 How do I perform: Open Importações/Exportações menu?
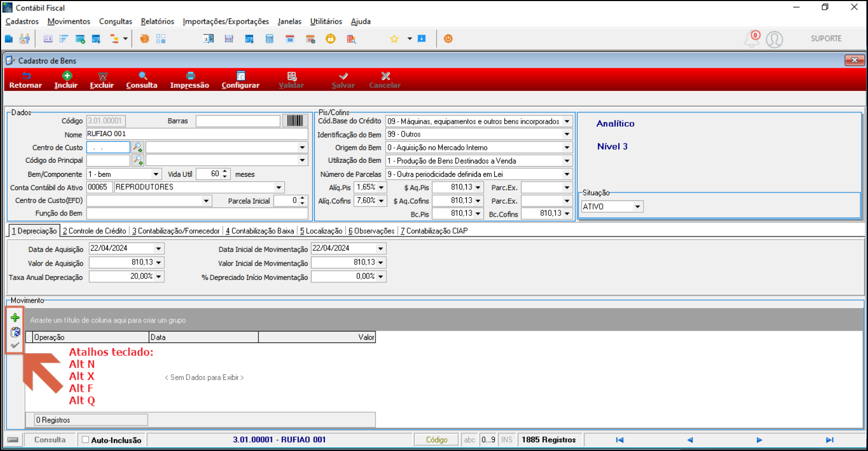(x=226, y=22)
